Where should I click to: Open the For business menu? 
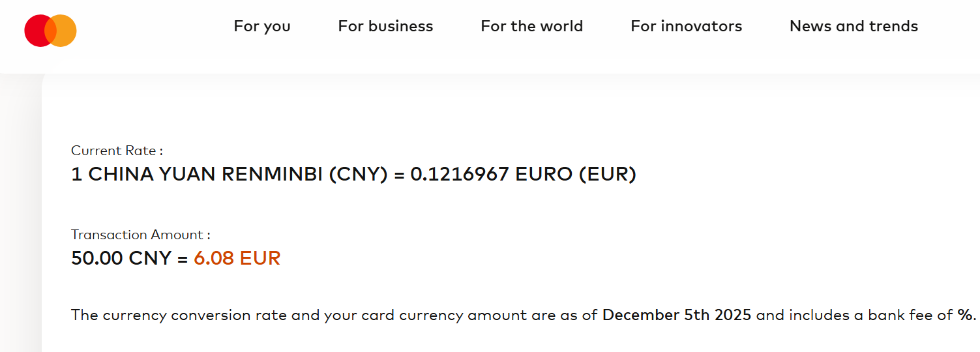point(385,26)
